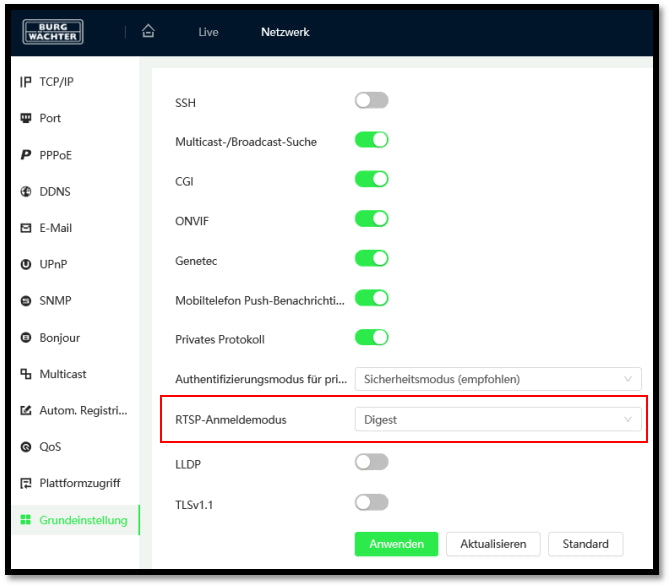Click the Burg Wächter logo
The width and height of the screenshot is (671, 588).
53,32
